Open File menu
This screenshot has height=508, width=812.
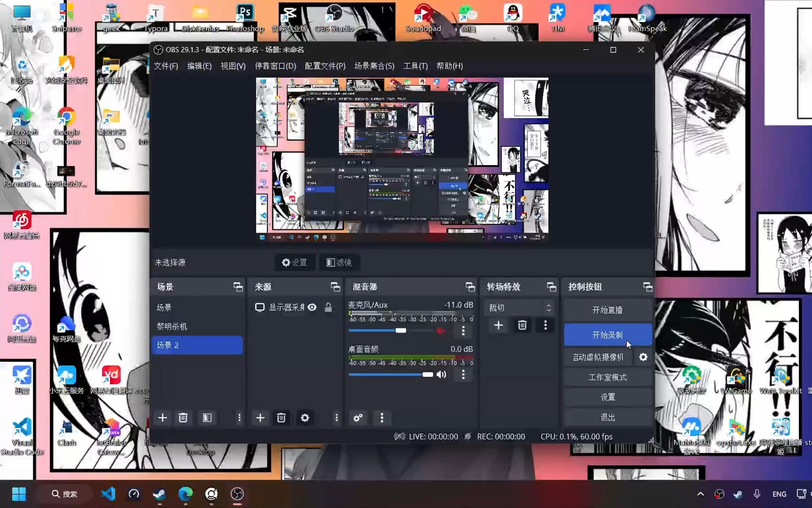point(166,66)
